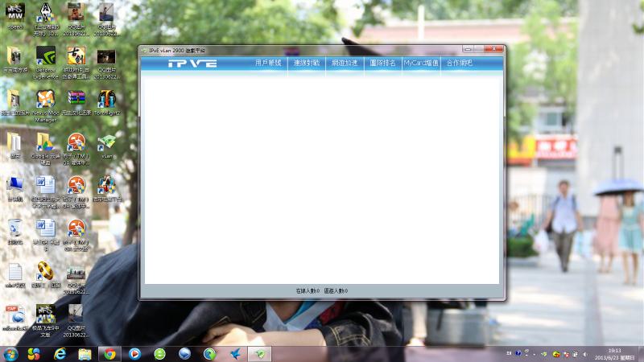The width and height of the screenshot is (644, 362).
Task: Open the NFS MW speed desktop shortcut
Action: tap(15, 16)
